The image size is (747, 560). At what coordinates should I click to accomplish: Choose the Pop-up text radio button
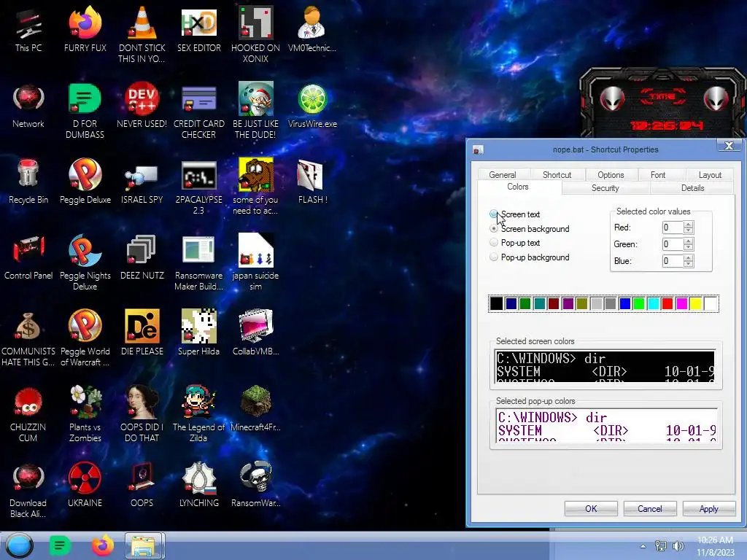(x=494, y=242)
